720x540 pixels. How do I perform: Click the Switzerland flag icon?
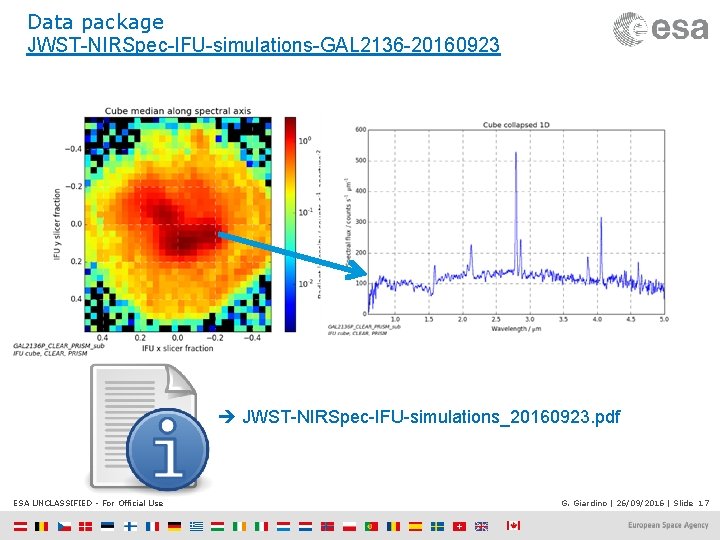pos(460,526)
